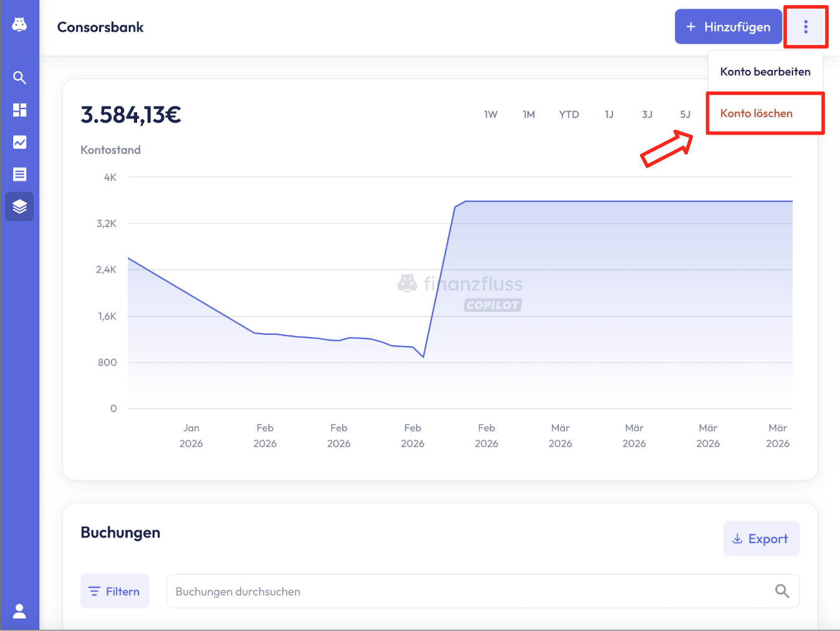Viewport: 840px width, 631px height.
Task: Open the user profile icon
Action: (x=19, y=611)
